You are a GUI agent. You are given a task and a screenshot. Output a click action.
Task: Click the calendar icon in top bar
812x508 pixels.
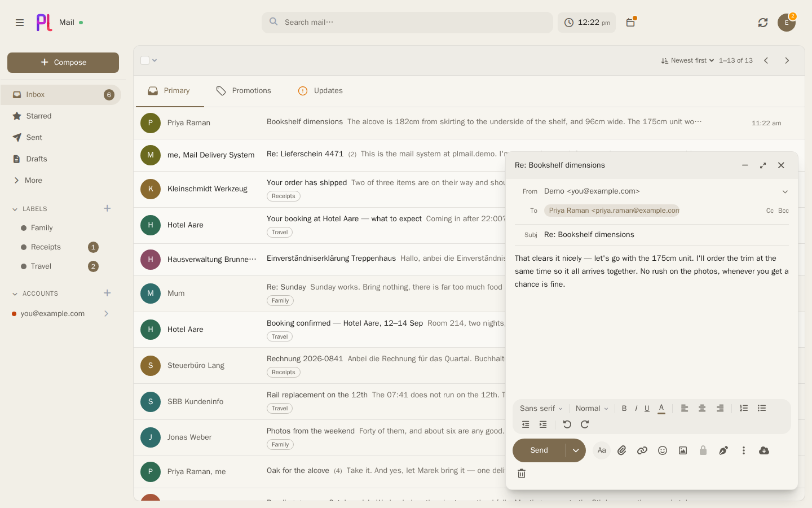coord(630,23)
